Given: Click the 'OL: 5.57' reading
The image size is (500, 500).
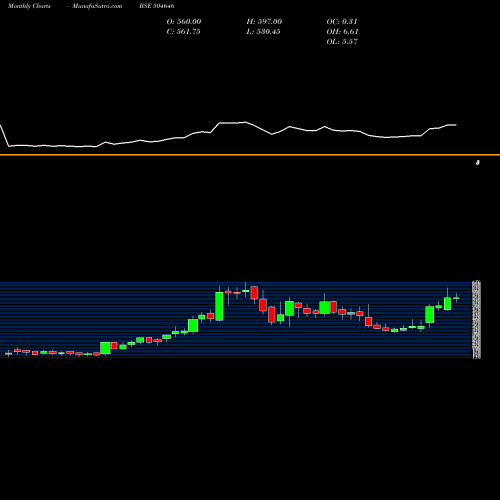Looking at the screenshot, I should click(x=342, y=42).
